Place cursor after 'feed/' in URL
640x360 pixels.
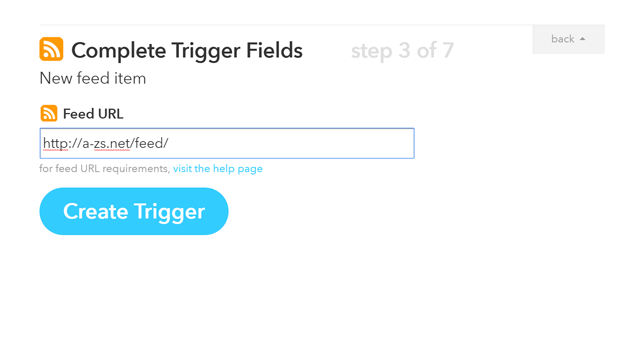169,143
